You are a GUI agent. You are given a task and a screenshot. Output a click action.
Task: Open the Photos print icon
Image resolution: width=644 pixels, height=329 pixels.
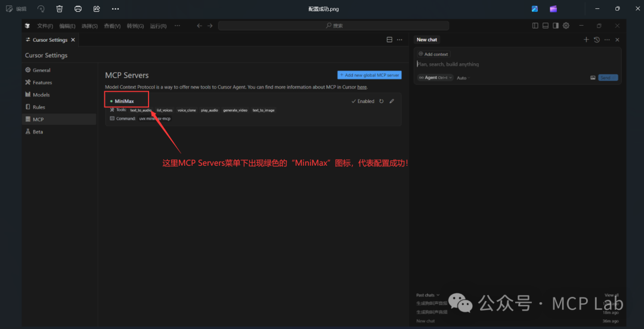pos(78,8)
